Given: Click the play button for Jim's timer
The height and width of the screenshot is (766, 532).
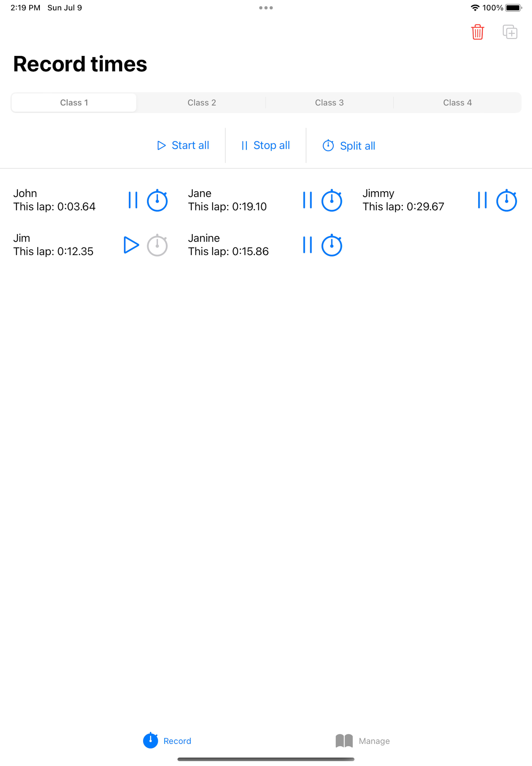Looking at the screenshot, I should 130,245.
